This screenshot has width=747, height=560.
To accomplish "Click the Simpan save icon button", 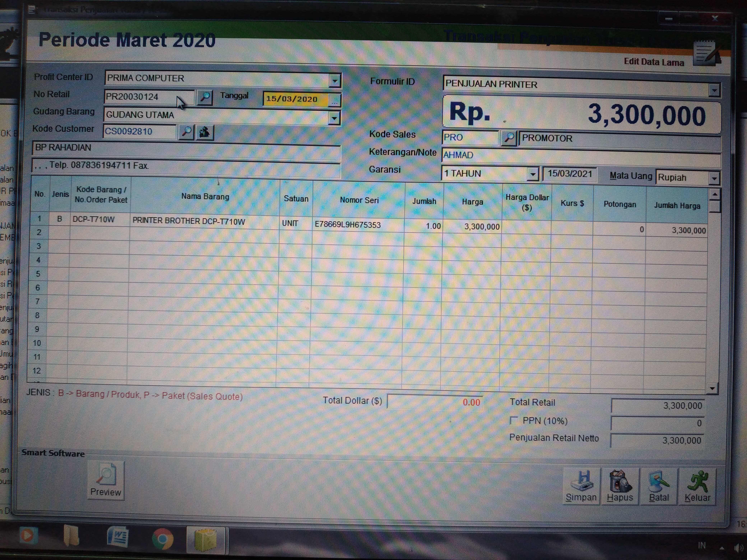I will click(x=581, y=486).
